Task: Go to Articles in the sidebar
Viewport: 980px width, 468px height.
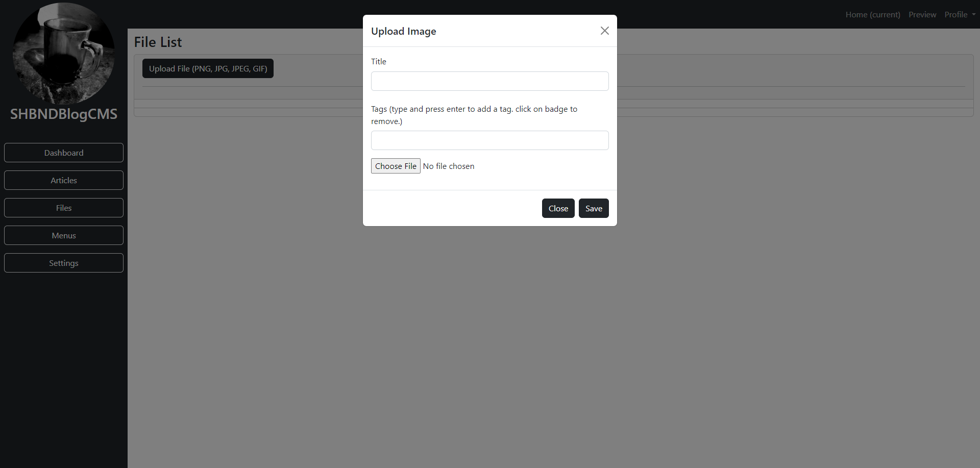Action: [64, 180]
